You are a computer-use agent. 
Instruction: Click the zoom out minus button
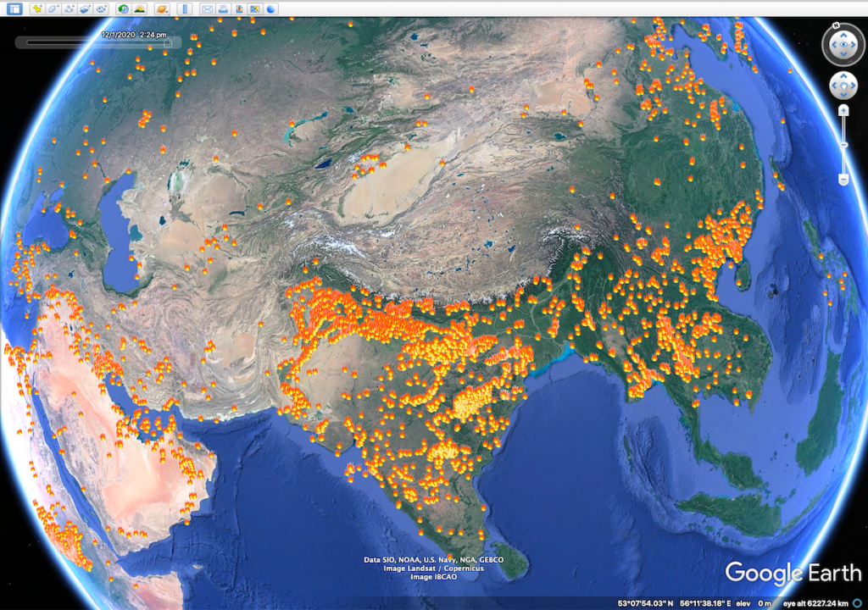pyautogui.click(x=843, y=180)
